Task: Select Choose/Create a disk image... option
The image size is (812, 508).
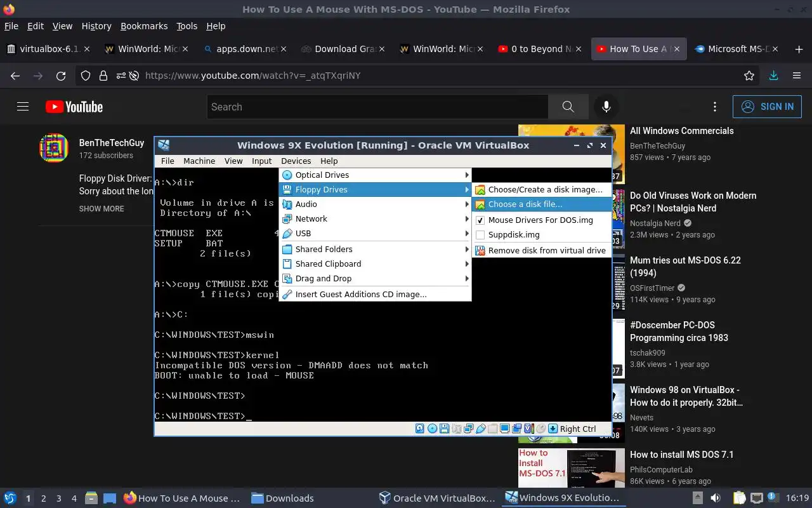Action: [542, 189]
